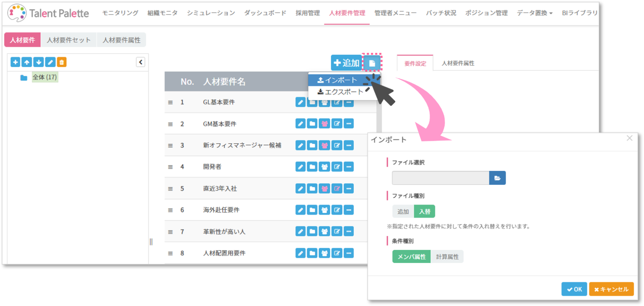
Task: Move the selected folder up with the up arrow icon
Action: pos(27,62)
